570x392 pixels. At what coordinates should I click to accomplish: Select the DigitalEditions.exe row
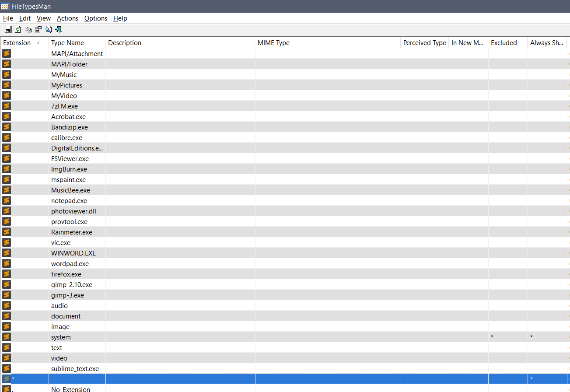coord(285,148)
